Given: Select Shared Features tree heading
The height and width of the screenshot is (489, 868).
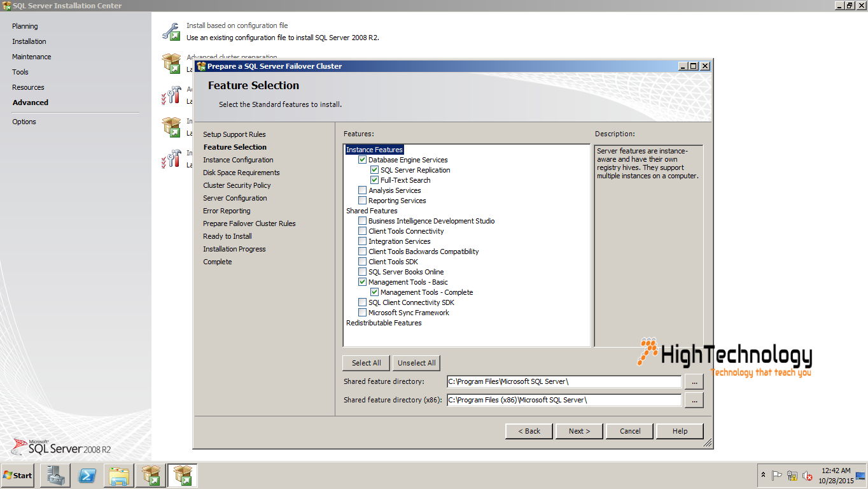Looking at the screenshot, I should coord(372,211).
